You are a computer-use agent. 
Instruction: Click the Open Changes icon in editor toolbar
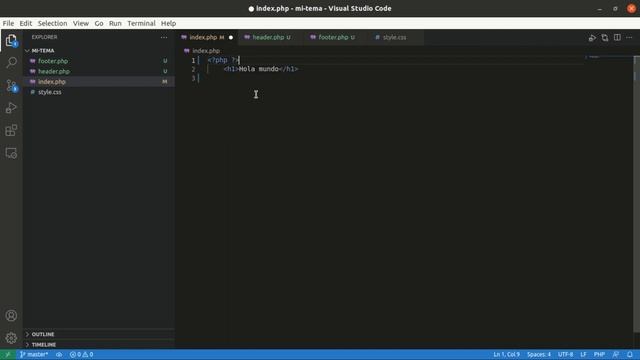pyautogui.click(x=604, y=38)
